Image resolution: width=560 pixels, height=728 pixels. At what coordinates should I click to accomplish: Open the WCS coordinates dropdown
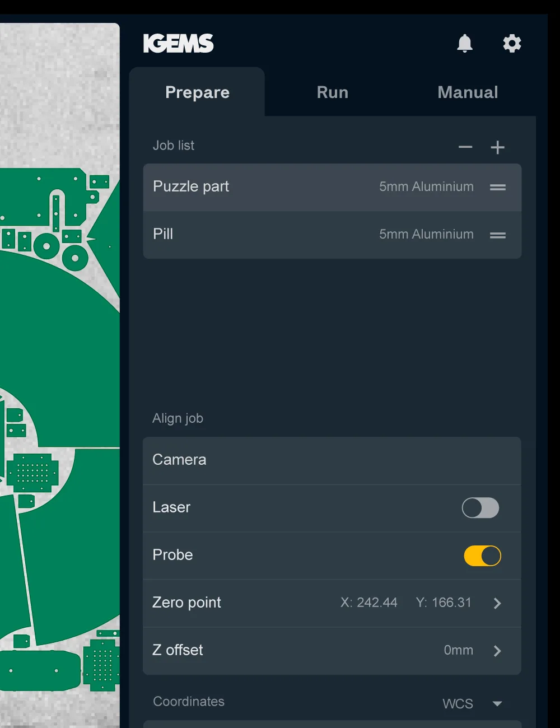pyautogui.click(x=497, y=704)
